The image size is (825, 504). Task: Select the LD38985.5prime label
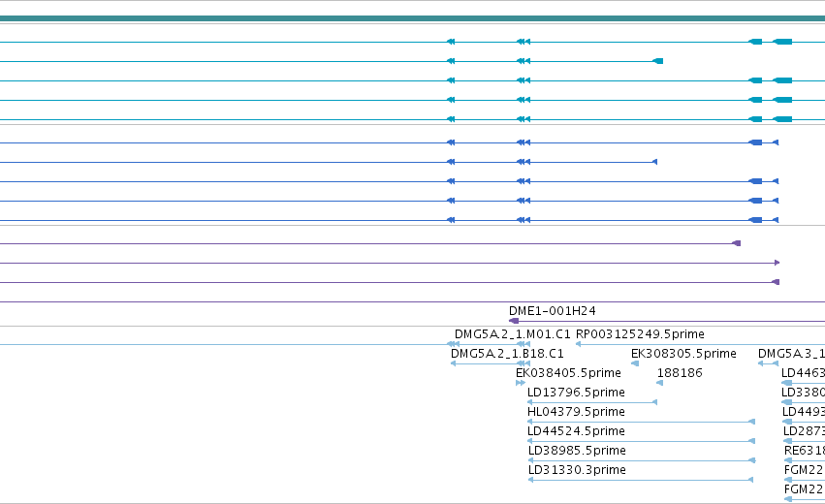(577, 451)
